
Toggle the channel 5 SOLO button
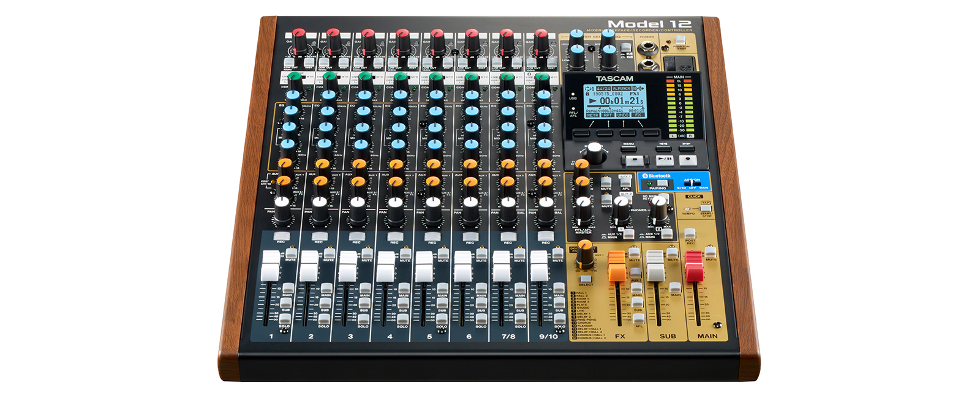(x=440, y=318)
